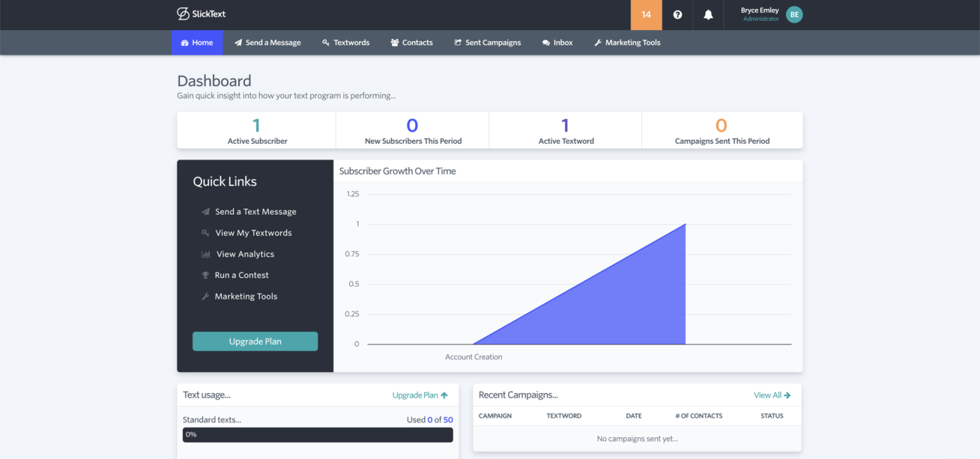The width and height of the screenshot is (980, 459).
Task: Click Upgrade Plan link in Text usage
Action: pyautogui.click(x=420, y=395)
